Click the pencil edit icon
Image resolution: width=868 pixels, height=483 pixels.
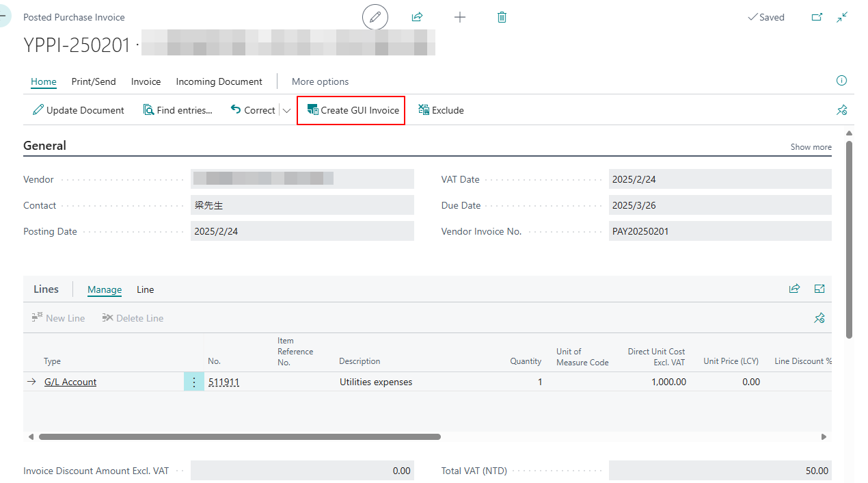click(x=375, y=17)
